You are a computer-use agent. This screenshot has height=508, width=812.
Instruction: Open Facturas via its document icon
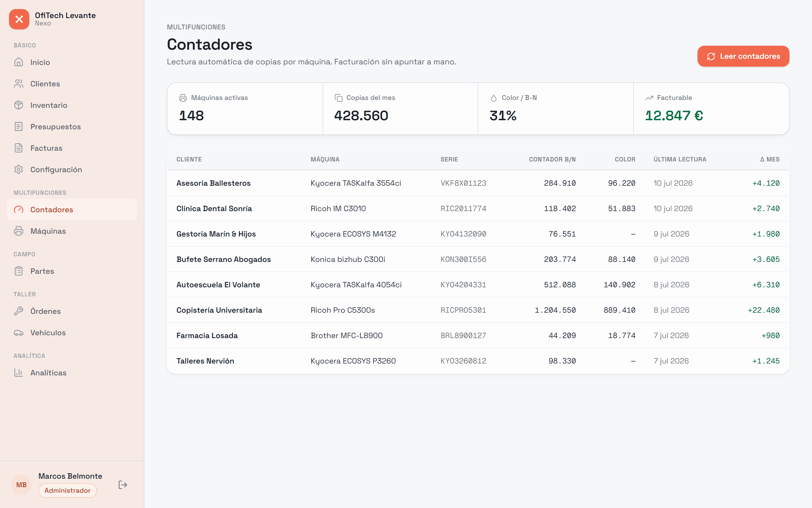[19, 148]
